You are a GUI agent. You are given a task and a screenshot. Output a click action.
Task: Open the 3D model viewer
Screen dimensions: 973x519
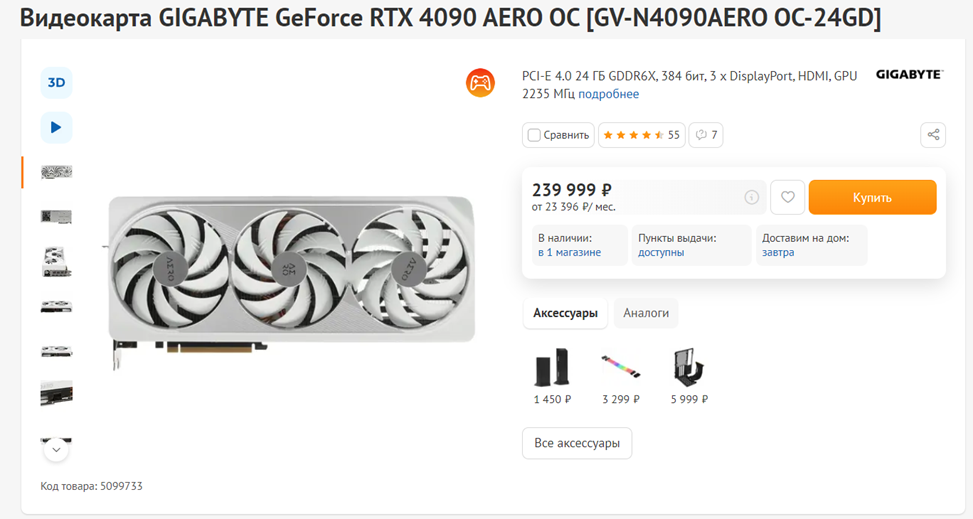pos(56,83)
